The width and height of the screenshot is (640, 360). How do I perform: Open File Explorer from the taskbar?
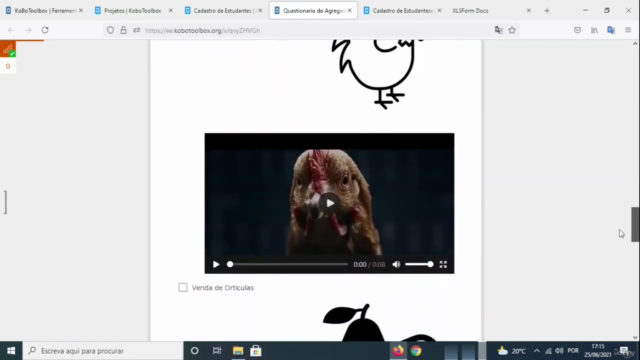coord(238,351)
